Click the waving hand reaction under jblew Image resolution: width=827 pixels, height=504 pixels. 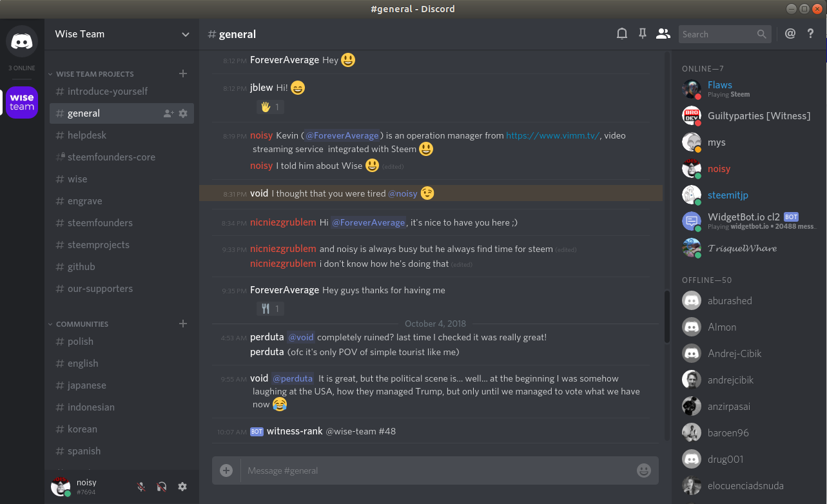pos(270,107)
